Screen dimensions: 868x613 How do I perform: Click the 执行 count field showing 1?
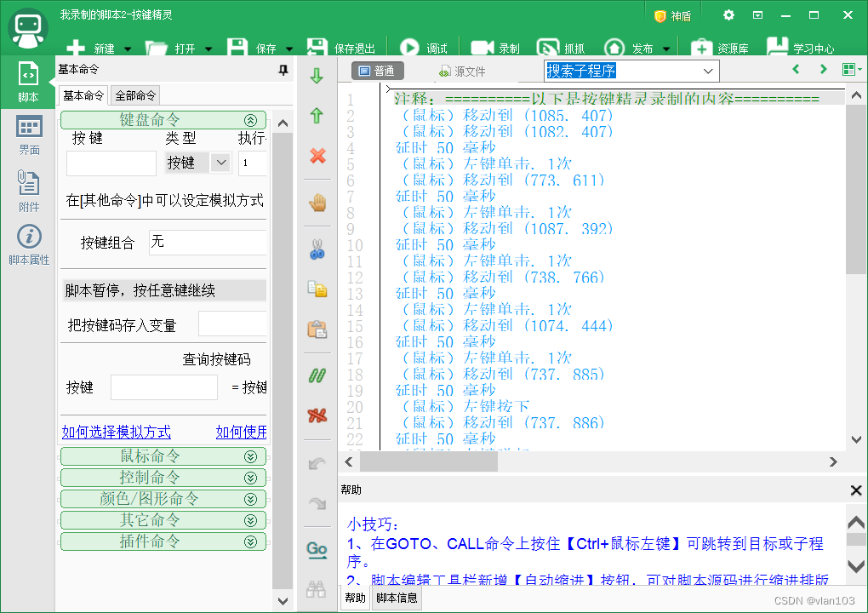pos(253,163)
